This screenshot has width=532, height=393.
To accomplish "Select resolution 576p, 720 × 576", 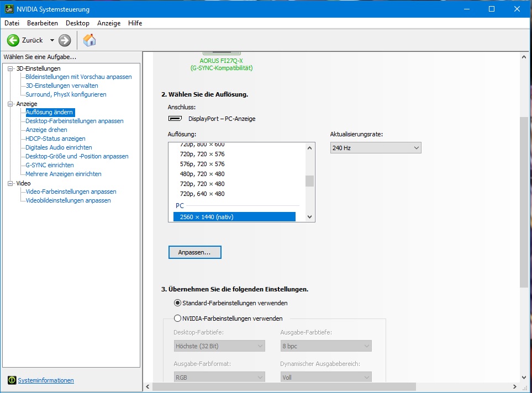I will 202,164.
